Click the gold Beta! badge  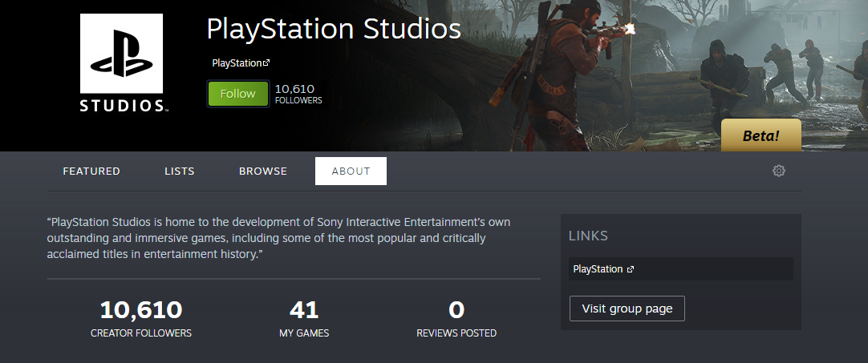pyautogui.click(x=761, y=136)
